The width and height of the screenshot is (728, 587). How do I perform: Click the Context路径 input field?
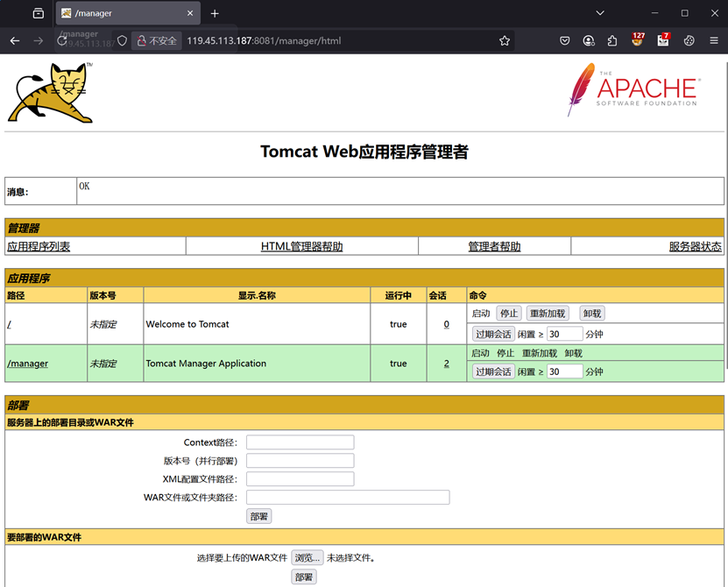tap(300, 442)
